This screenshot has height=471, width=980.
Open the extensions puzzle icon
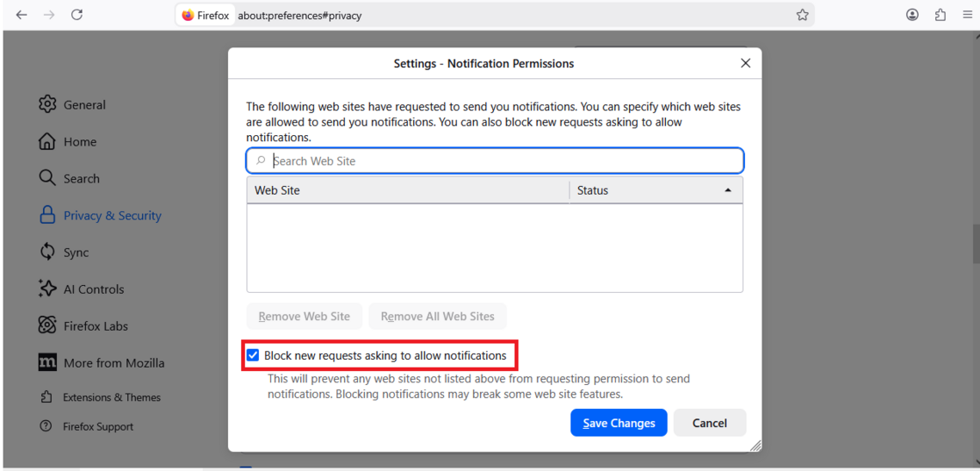pyautogui.click(x=940, y=15)
